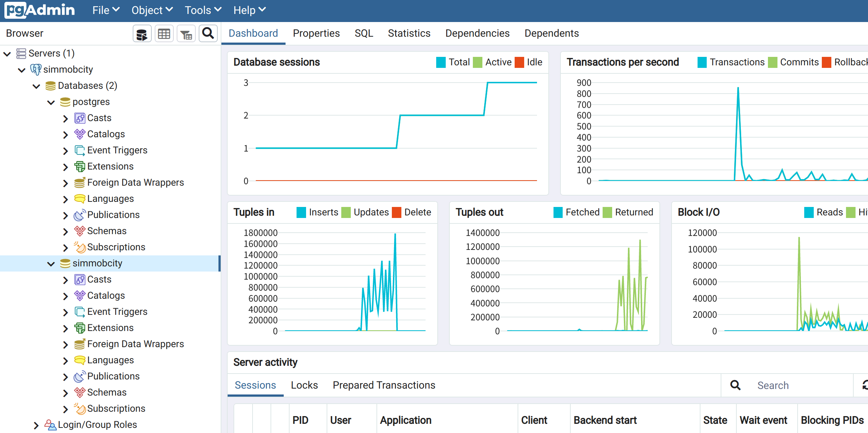Open the View Data table icon
Screen dimensions: 868x433
pyautogui.click(x=164, y=34)
